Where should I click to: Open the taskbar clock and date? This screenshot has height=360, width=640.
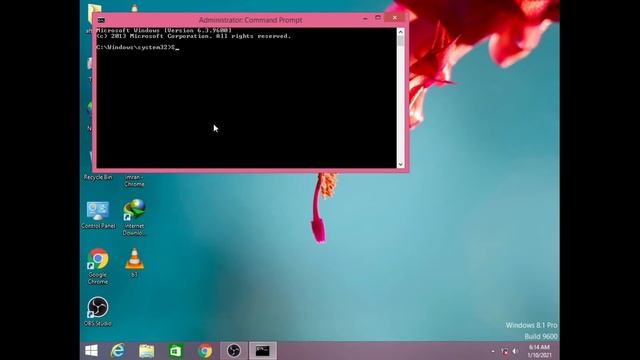click(x=539, y=351)
